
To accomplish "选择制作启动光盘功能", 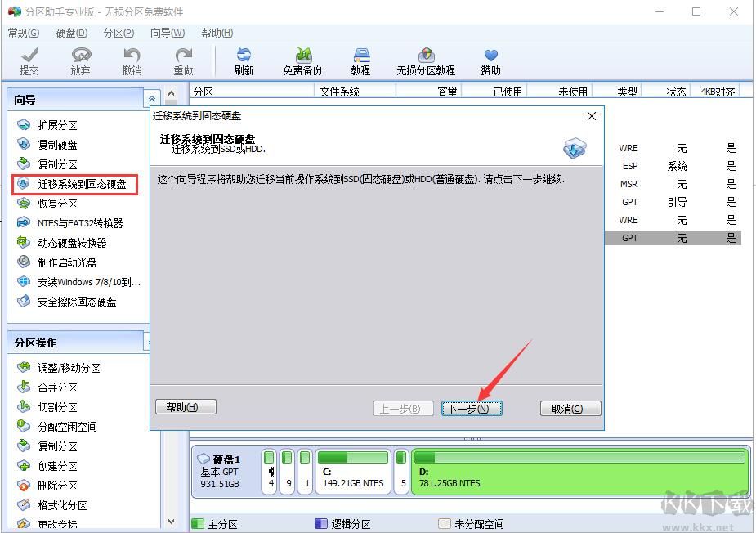I will pos(65,262).
